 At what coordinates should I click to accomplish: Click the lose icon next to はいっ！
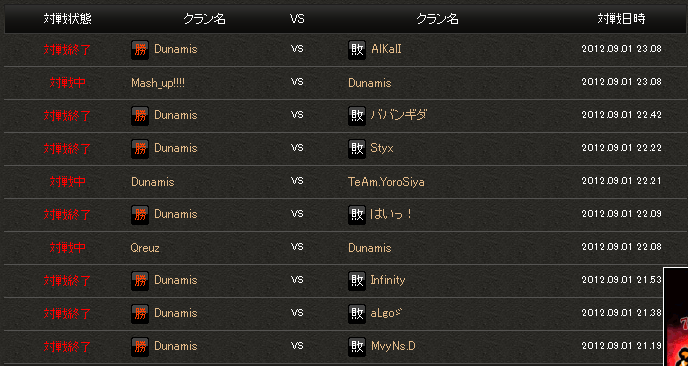tap(357, 214)
